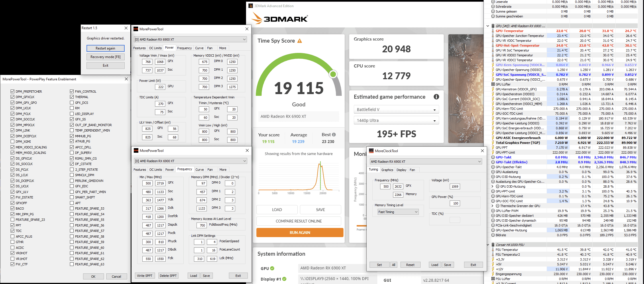This screenshot has height=284, width=644.
Task: Click the Write SPPT button
Action: [145, 276]
